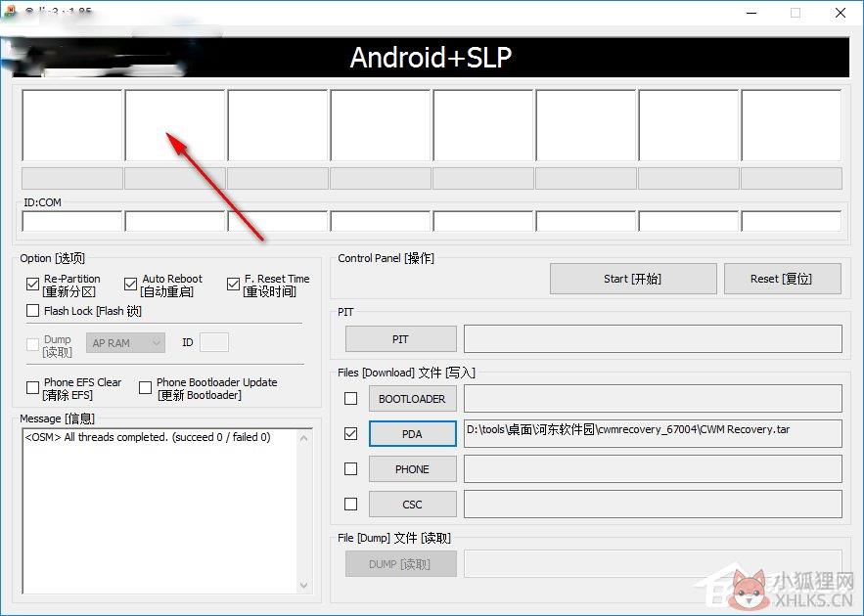Click the PHONE file button
The image size is (864, 616).
(413, 469)
